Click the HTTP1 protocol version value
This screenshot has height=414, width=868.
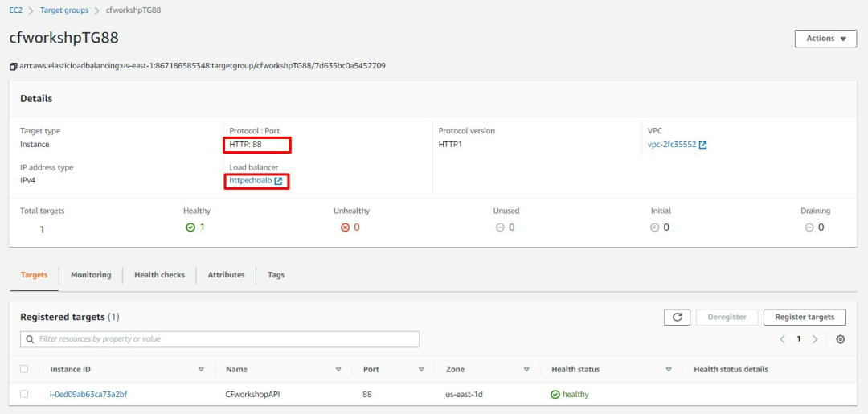(452, 145)
